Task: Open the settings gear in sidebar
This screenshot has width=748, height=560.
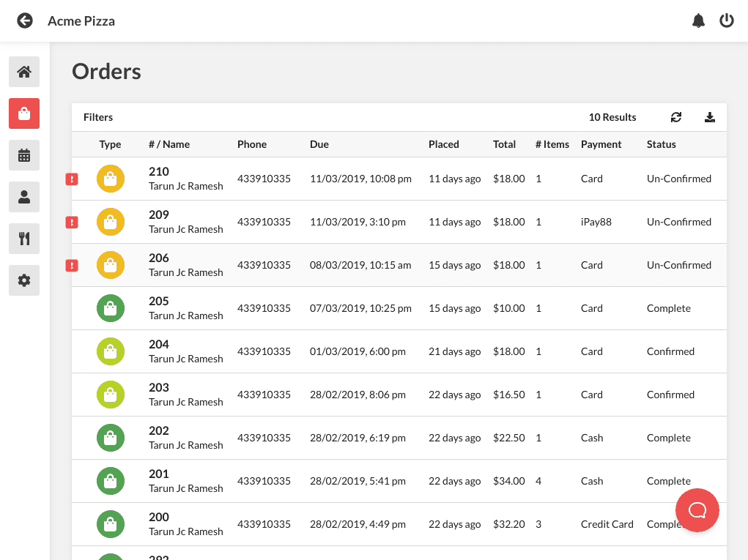Action: [24, 280]
